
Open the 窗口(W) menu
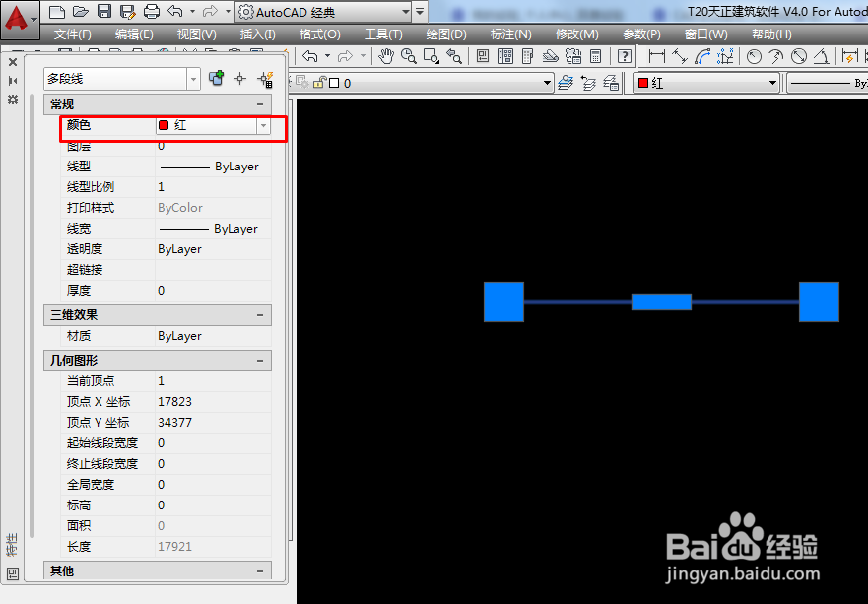(x=705, y=34)
